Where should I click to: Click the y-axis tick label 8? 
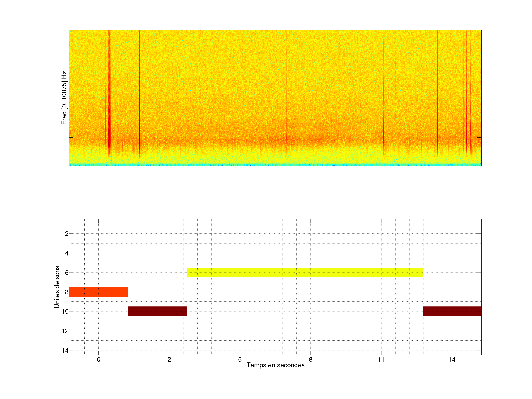coord(67,292)
